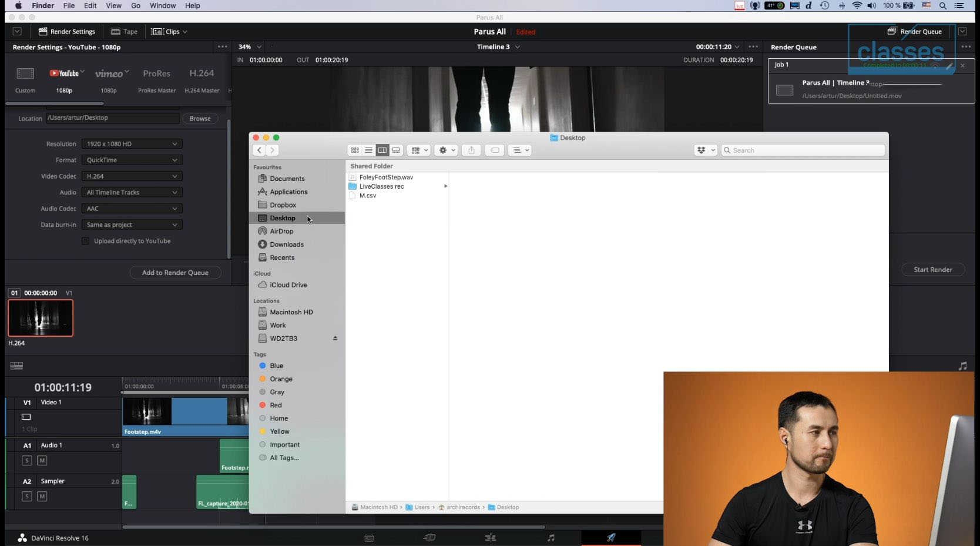This screenshot has width=980, height=546.
Task: Switch Finder to list view
Action: point(368,150)
